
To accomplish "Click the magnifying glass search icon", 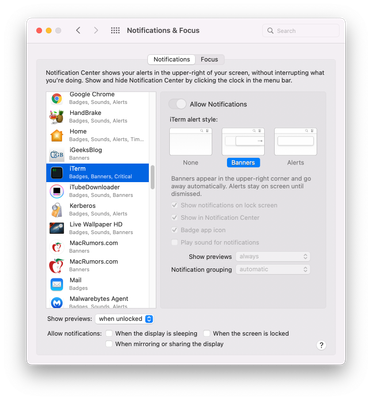I will click(x=270, y=31).
